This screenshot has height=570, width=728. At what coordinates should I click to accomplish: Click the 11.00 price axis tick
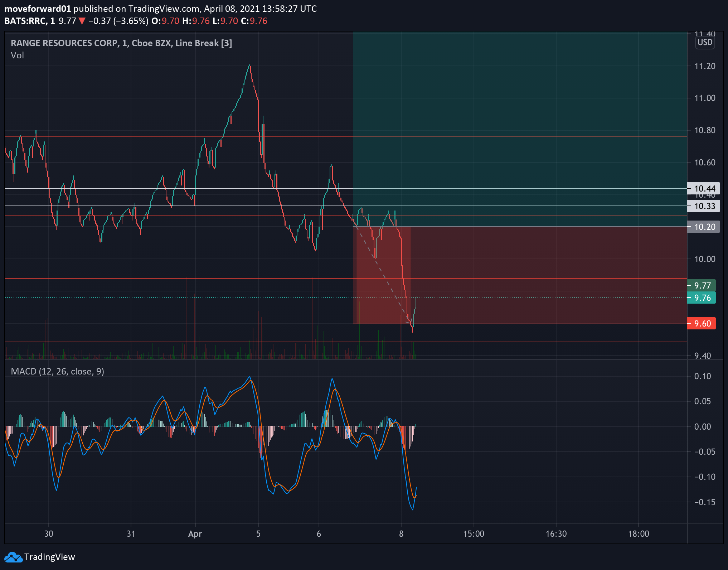pos(705,98)
